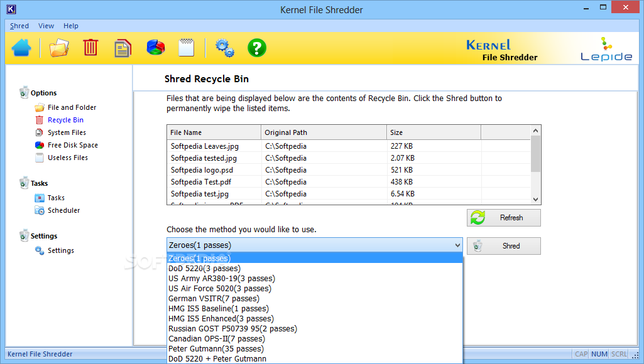Screen dimensions: 644x364
Task: Choose Peter Gutmann(35 passes) method
Action: (x=315, y=349)
